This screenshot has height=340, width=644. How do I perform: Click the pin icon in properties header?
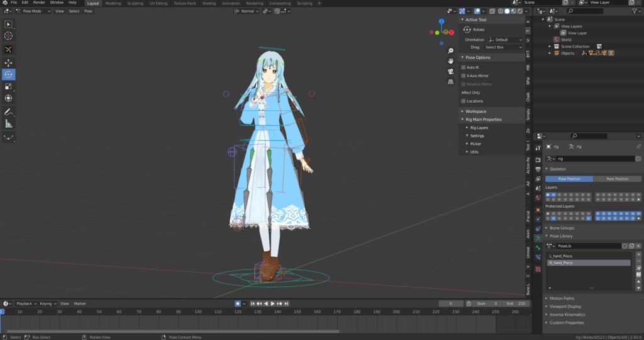pyautogui.click(x=638, y=146)
